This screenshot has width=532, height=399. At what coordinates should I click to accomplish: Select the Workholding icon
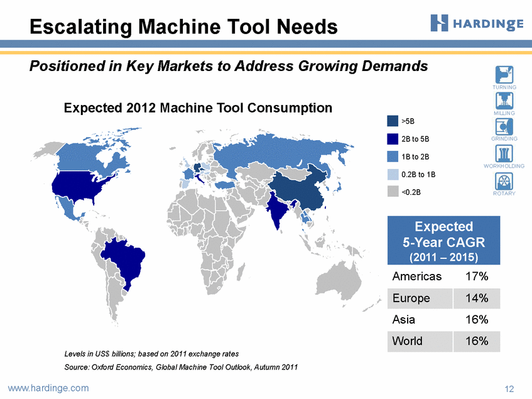click(x=504, y=153)
